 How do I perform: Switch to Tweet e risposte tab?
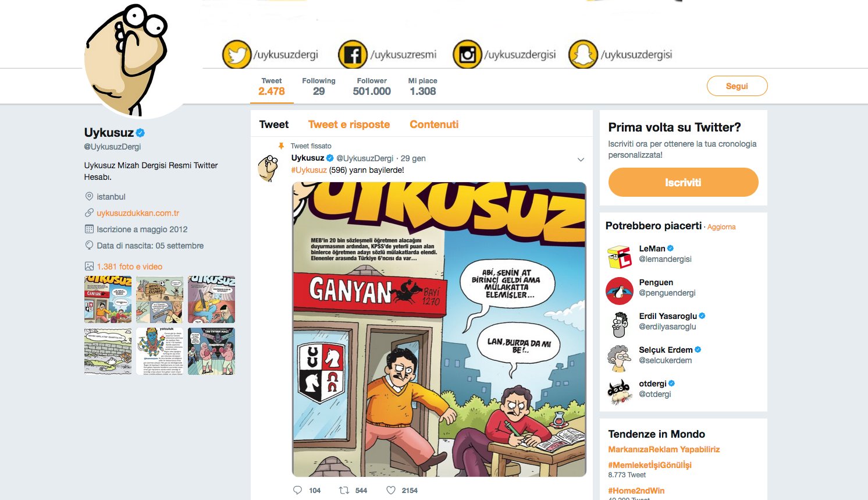point(349,125)
